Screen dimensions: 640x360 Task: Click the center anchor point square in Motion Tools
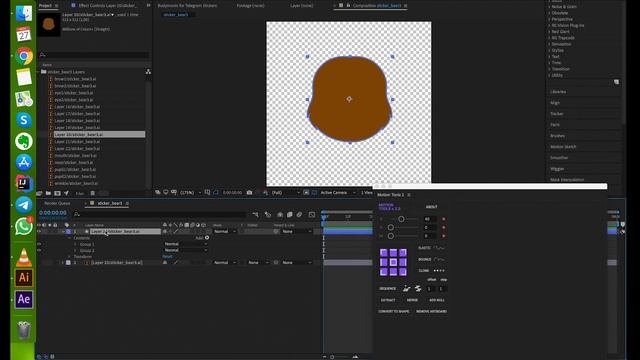[x=393, y=262]
